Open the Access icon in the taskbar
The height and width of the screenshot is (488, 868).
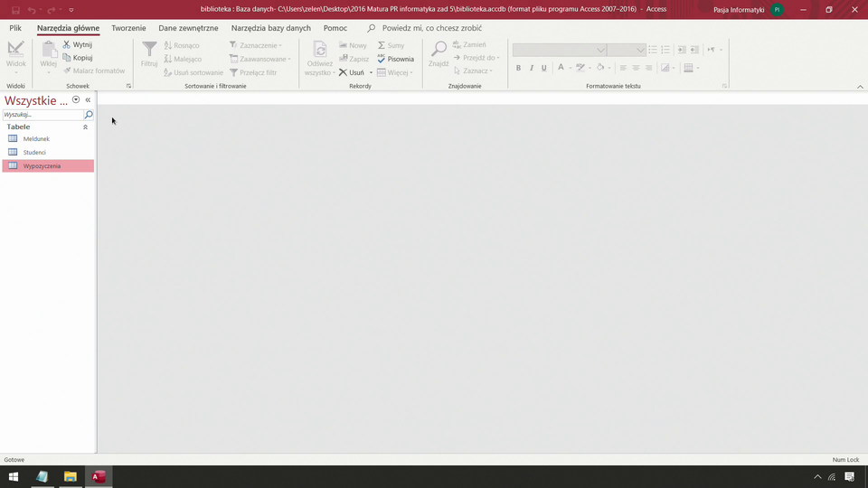pyautogui.click(x=99, y=476)
